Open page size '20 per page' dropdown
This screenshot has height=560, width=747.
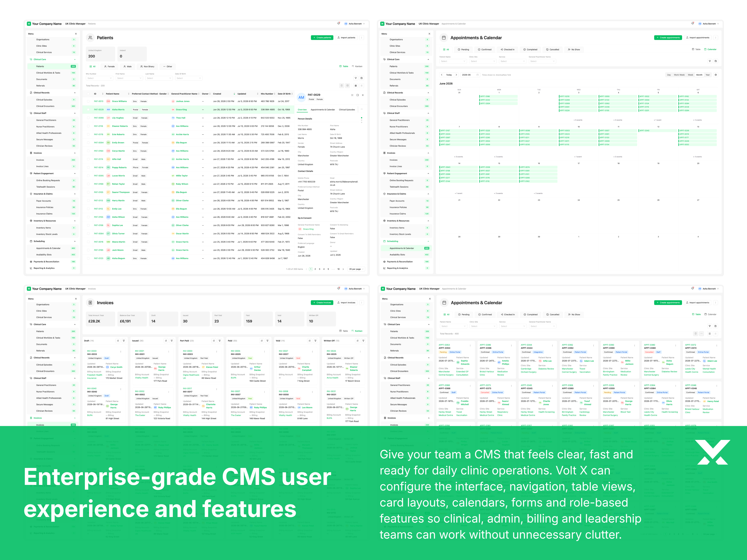click(356, 269)
